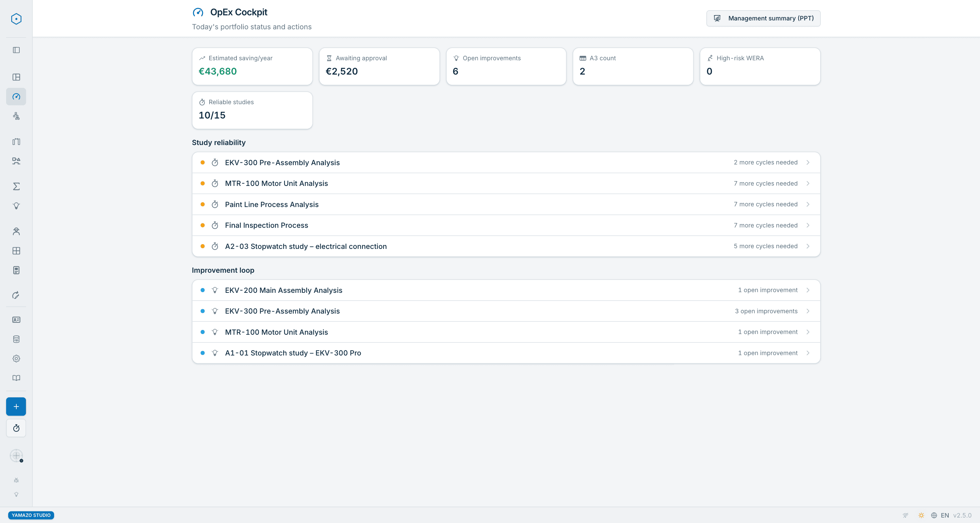
Task: Click the OpEx Cockpit gauge title icon
Action: coord(198,13)
